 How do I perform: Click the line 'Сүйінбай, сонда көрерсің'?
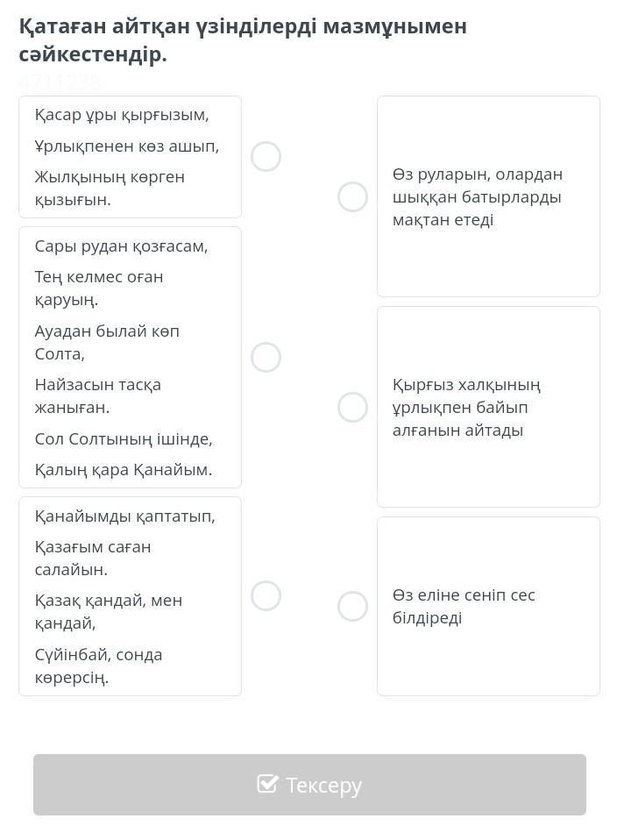[98, 666]
